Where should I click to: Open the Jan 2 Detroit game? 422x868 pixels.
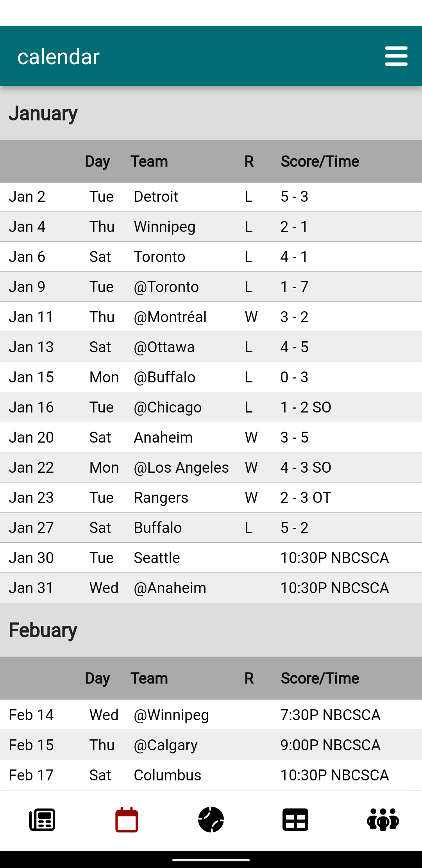211,197
